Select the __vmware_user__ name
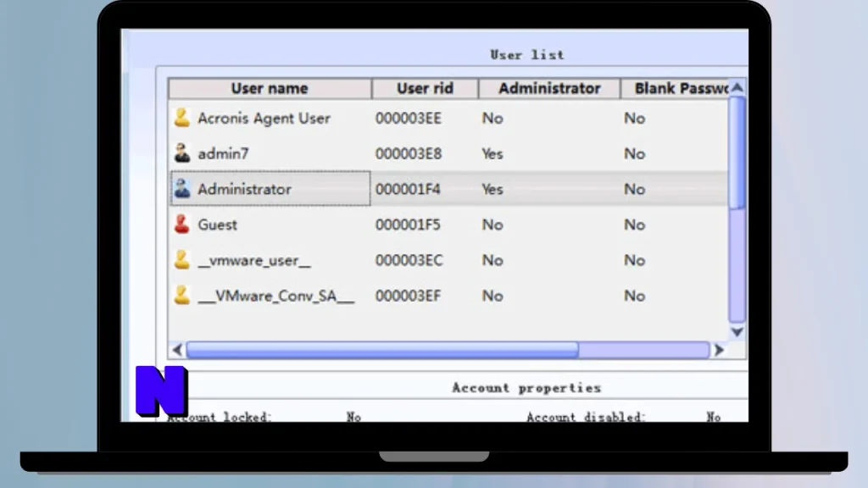This screenshot has height=488, width=868. pyautogui.click(x=254, y=260)
